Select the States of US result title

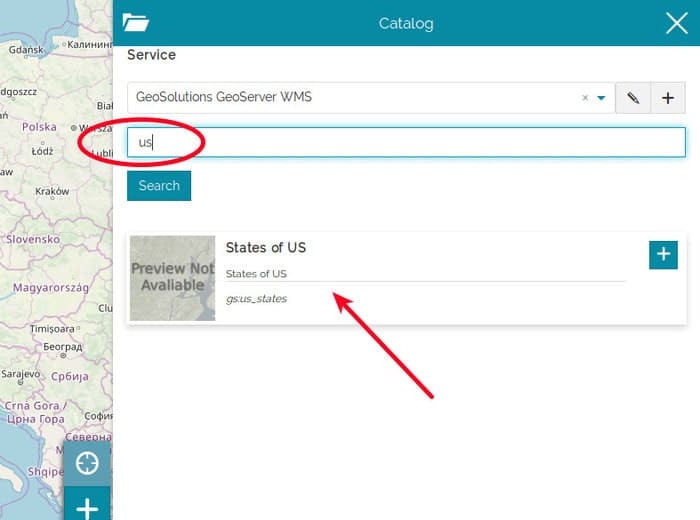266,247
